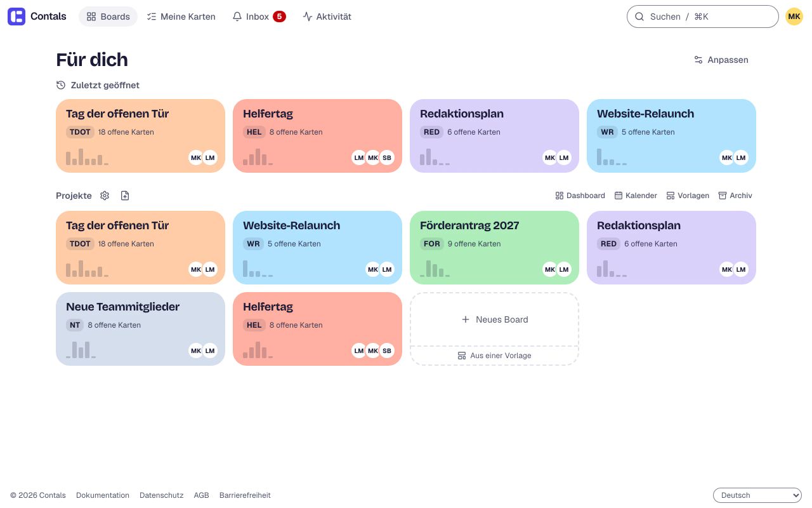Click the Contals logo icon
The width and height of the screenshot is (812, 508).
coord(16,17)
